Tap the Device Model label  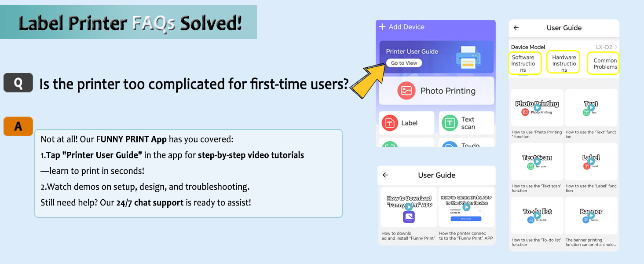(x=528, y=47)
